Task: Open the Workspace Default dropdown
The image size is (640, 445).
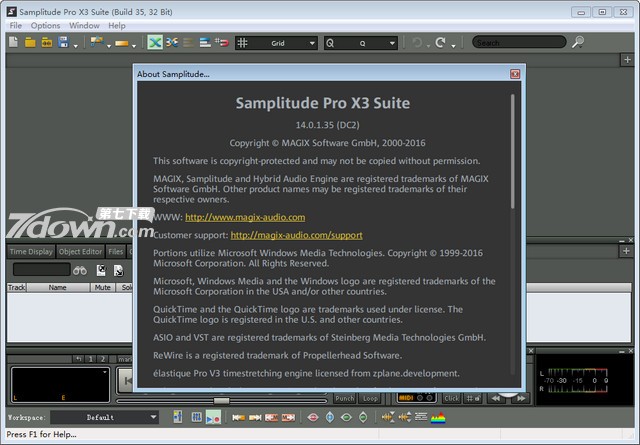Action: tap(104, 417)
